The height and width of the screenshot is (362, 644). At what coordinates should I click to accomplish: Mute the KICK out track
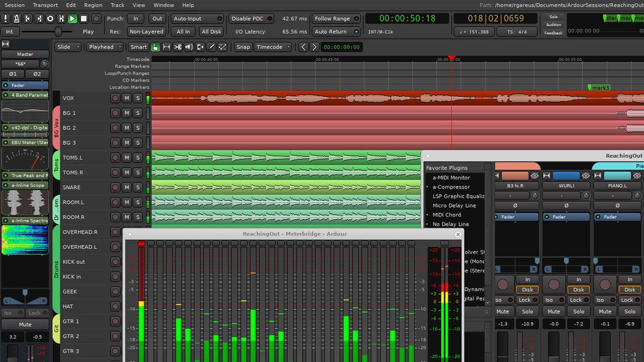coord(127,261)
